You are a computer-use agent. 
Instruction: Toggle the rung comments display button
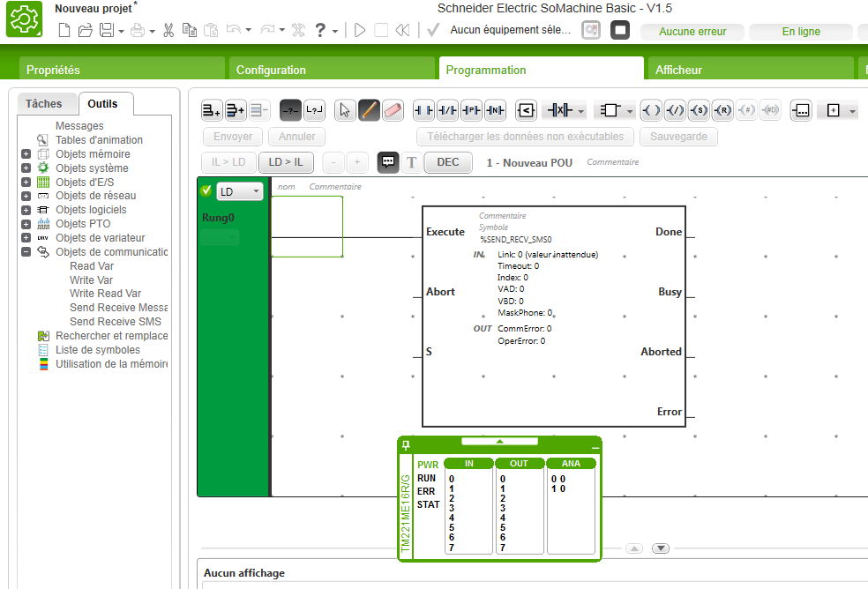pos(387,162)
